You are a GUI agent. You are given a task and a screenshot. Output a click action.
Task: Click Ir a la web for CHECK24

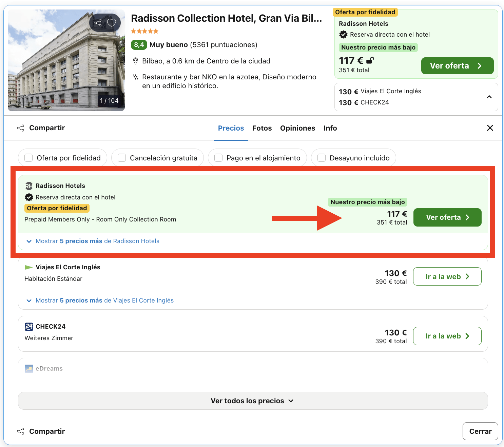point(447,336)
